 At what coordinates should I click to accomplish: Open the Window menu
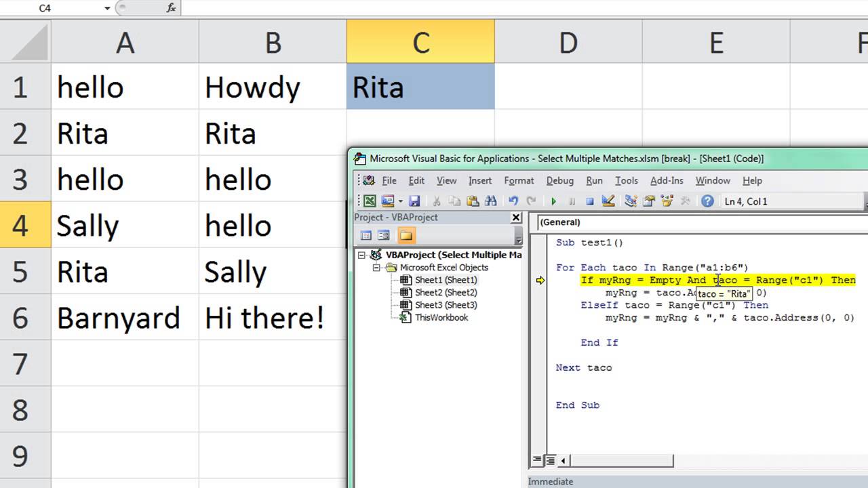tap(713, 180)
